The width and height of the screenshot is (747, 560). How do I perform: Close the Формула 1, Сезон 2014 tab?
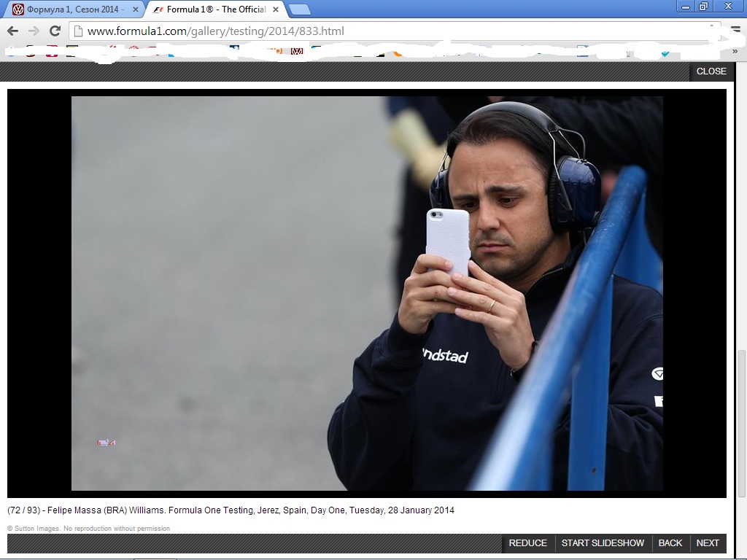pos(135,9)
